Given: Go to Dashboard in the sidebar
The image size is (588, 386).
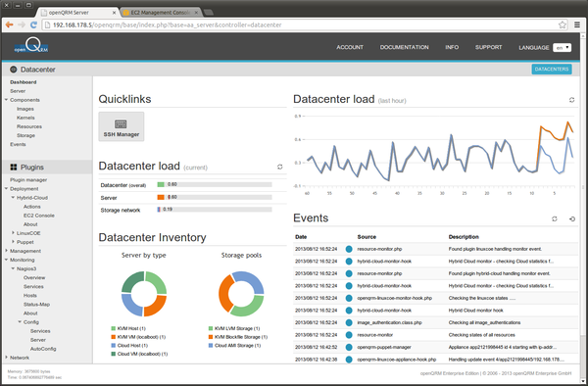Looking at the screenshot, I should pyautogui.click(x=24, y=82).
